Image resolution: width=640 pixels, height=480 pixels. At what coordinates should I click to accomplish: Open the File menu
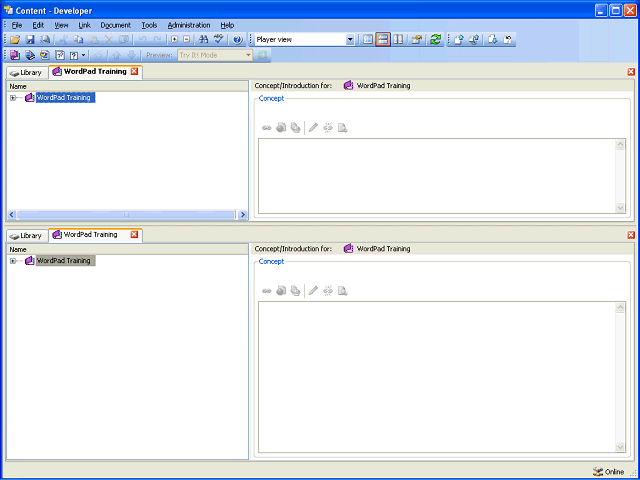click(17, 25)
